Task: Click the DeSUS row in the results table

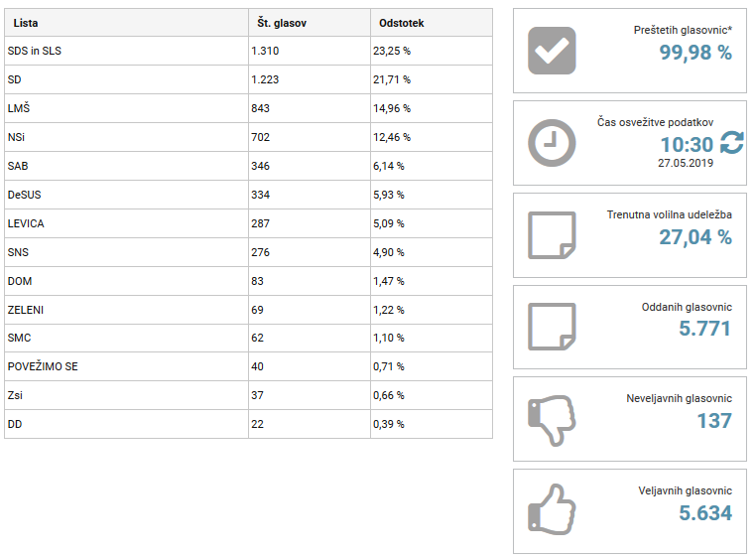Action: point(248,195)
